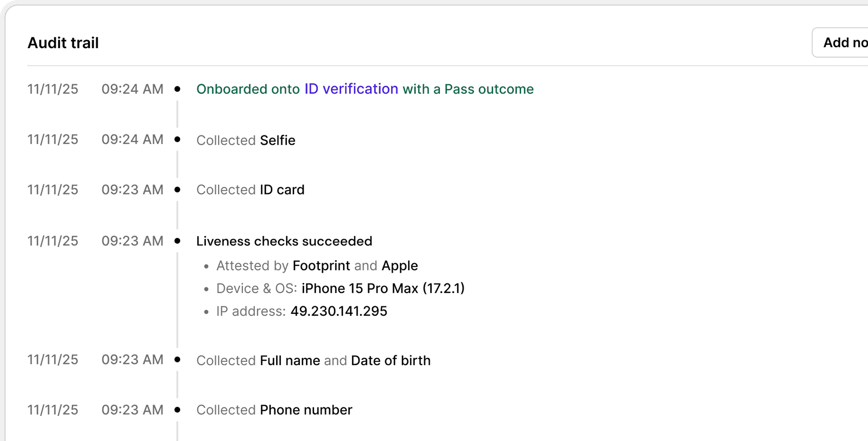Click the Full name collected field
Image resolution: width=868 pixels, height=441 pixels.
coord(290,360)
